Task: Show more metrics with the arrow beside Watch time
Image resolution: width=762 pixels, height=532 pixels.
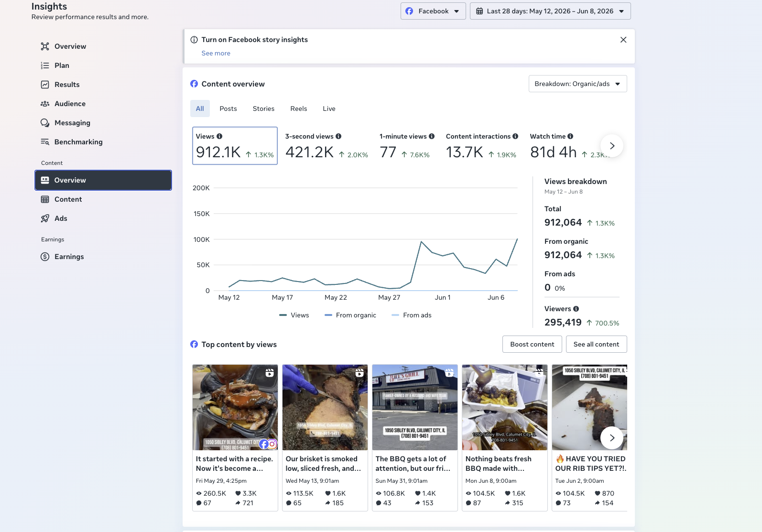Action: pos(612,146)
